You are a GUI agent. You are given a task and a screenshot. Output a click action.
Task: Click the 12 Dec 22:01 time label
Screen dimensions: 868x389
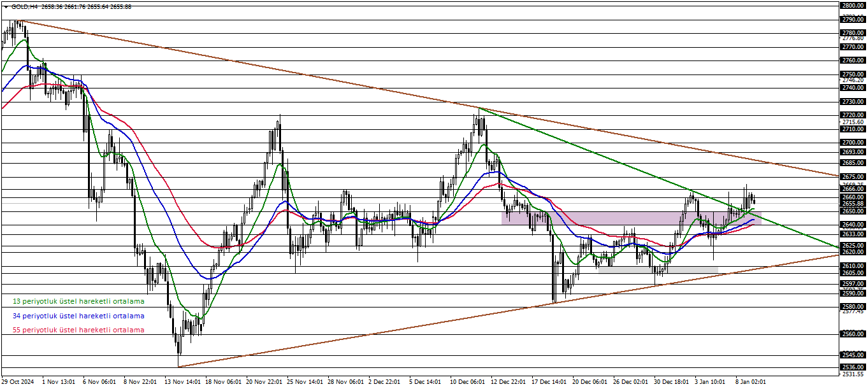click(x=509, y=382)
